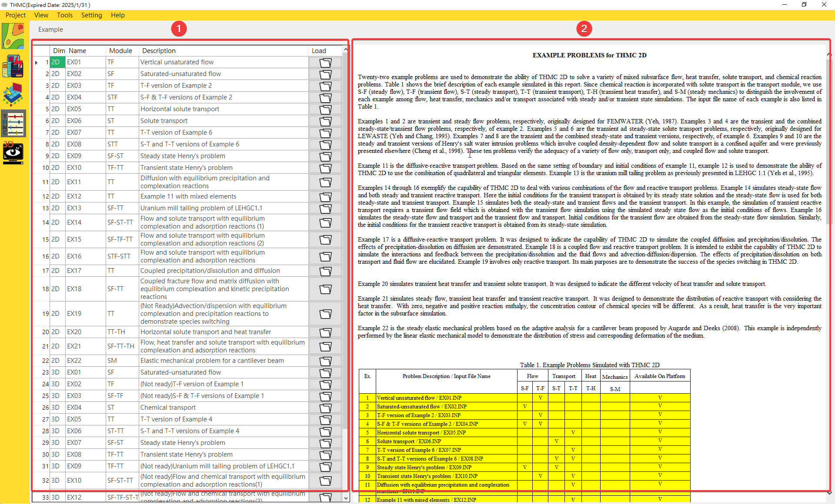Viewport: 835px width, 504px height.
Task: Select 'Uranium mill tailing problem of LEHGC1.1' 2D cell
Action: click(x=58, y=208)
